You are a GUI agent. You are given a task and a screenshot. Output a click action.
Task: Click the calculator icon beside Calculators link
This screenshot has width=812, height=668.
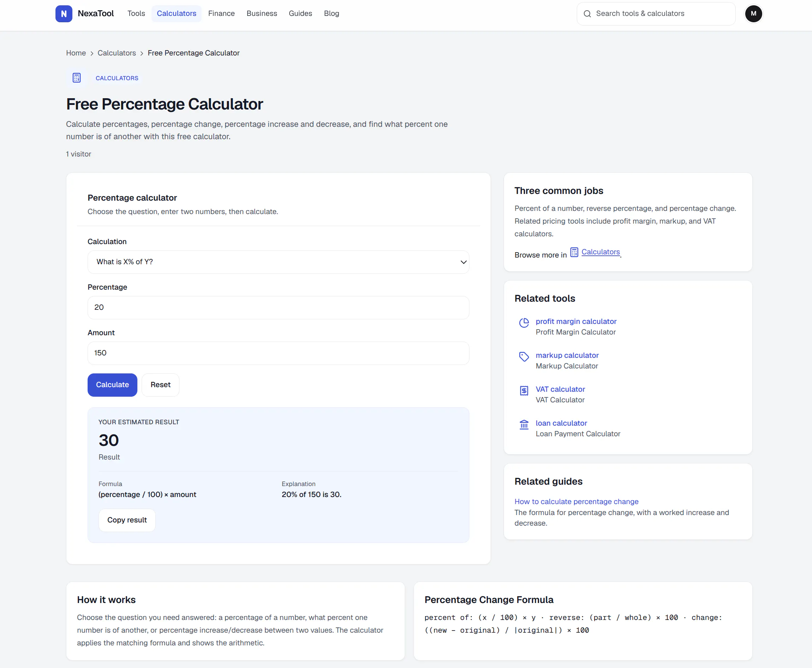pos(574,253)
